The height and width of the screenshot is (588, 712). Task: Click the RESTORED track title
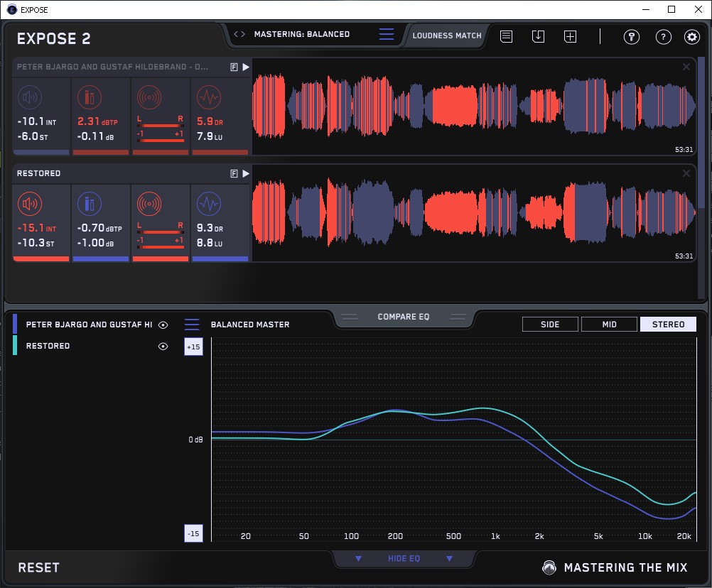click(x=38, y=173)
